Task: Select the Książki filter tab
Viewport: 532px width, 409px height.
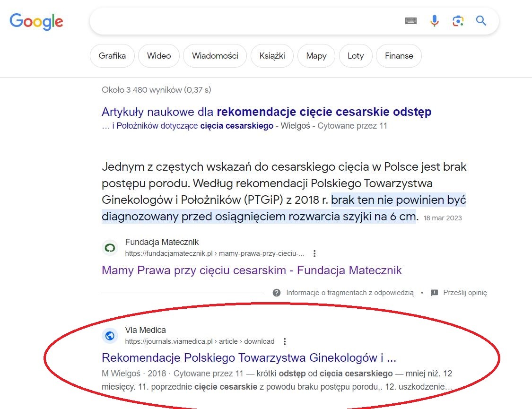Action: (272, 56)
